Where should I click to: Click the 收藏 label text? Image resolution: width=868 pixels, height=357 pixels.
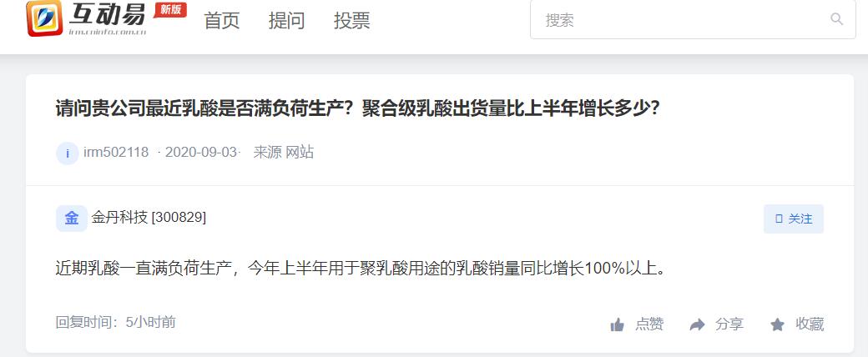point(810,324)
